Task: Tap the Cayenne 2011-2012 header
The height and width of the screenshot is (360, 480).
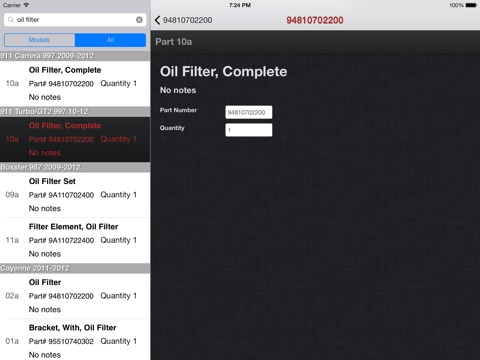Action: click(75, 268)
